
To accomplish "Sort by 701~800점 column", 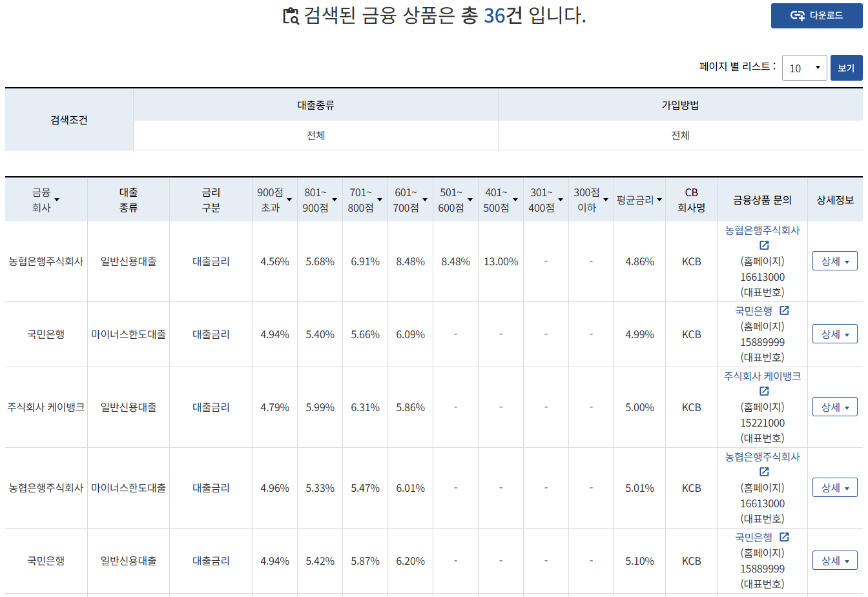I will pos(380,200).
